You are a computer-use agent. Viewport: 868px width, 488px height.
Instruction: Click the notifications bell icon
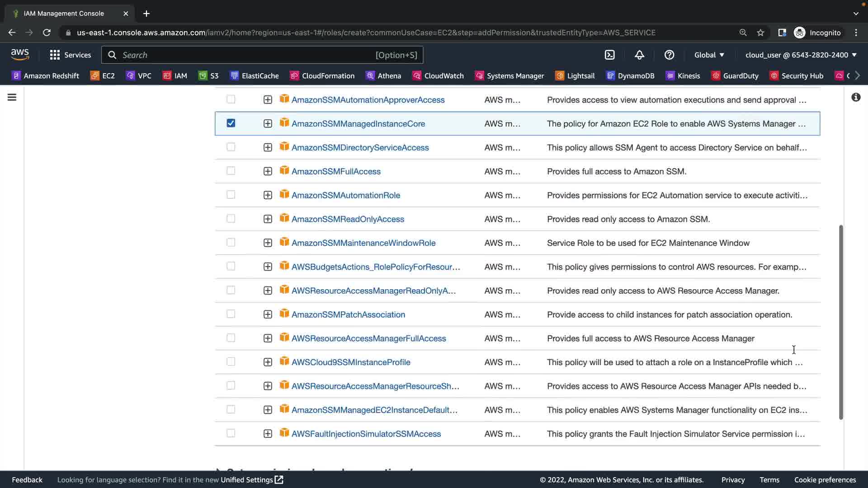(639, 55)
